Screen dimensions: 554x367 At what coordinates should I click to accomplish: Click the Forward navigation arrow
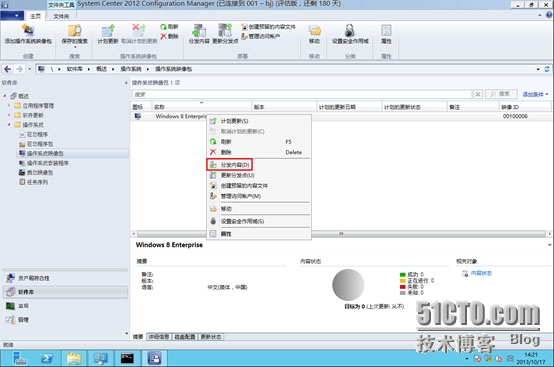(x=19, y=69)
